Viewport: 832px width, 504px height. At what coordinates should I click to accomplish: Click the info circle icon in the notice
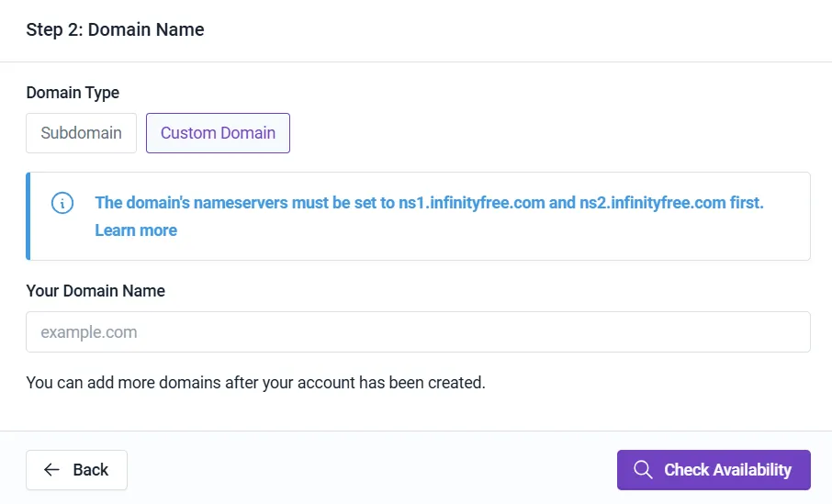coord(62,203)
